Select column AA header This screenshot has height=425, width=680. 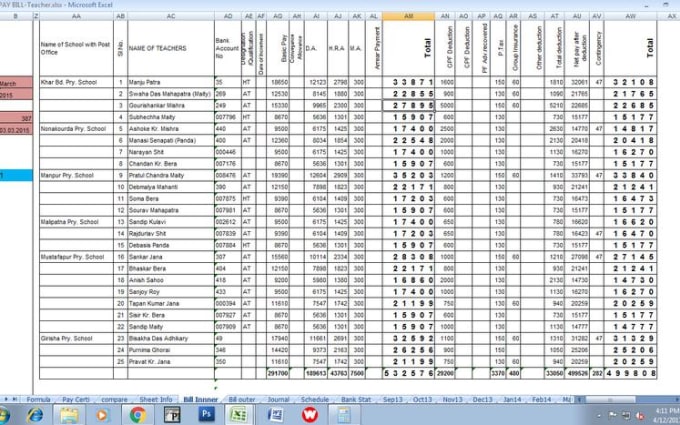76,16
